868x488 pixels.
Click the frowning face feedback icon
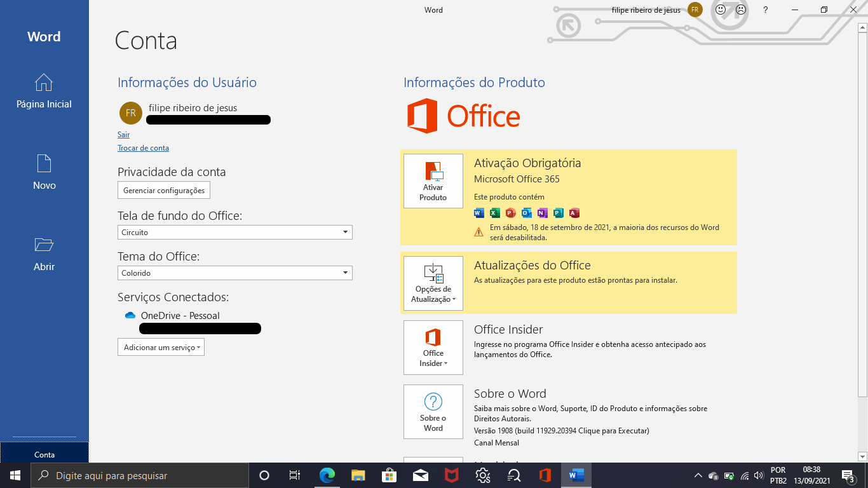click(x=741, y=10)
